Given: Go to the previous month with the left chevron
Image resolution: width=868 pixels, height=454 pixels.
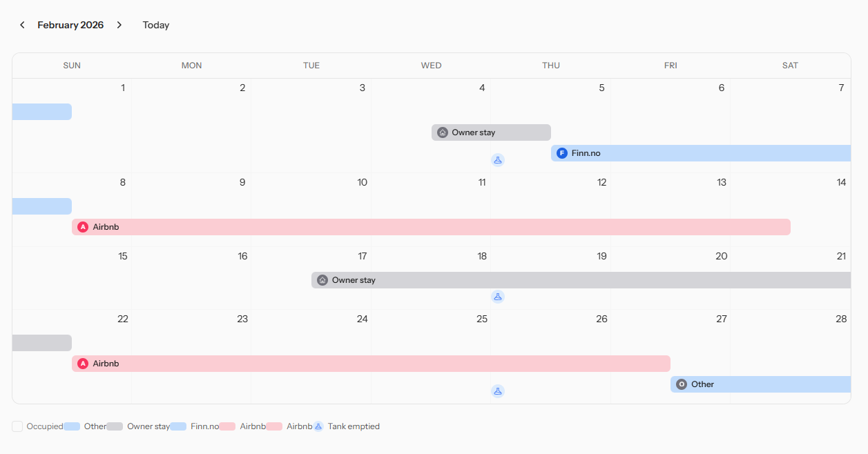Looking at the screenshot, I should click(x=22, y=25).
